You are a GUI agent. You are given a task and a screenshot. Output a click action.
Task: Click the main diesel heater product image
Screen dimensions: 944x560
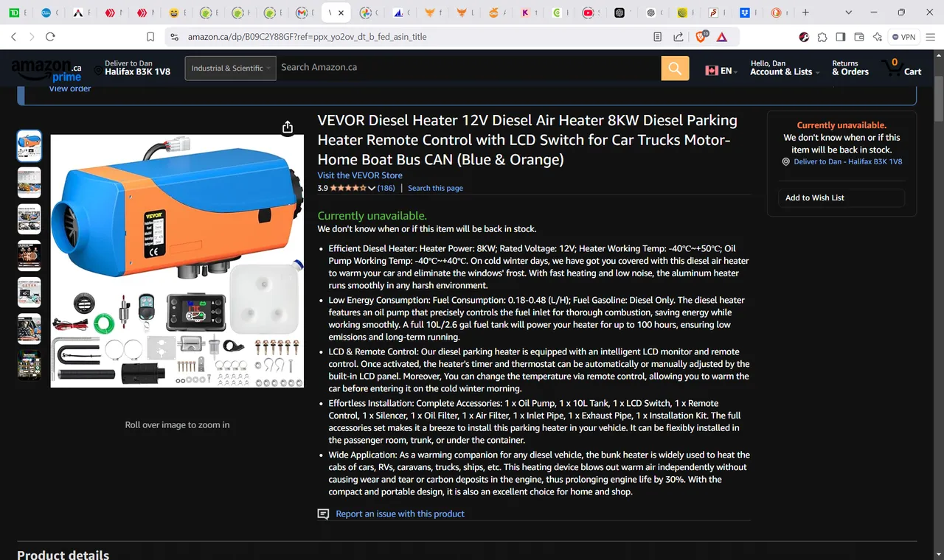(177, 261)
